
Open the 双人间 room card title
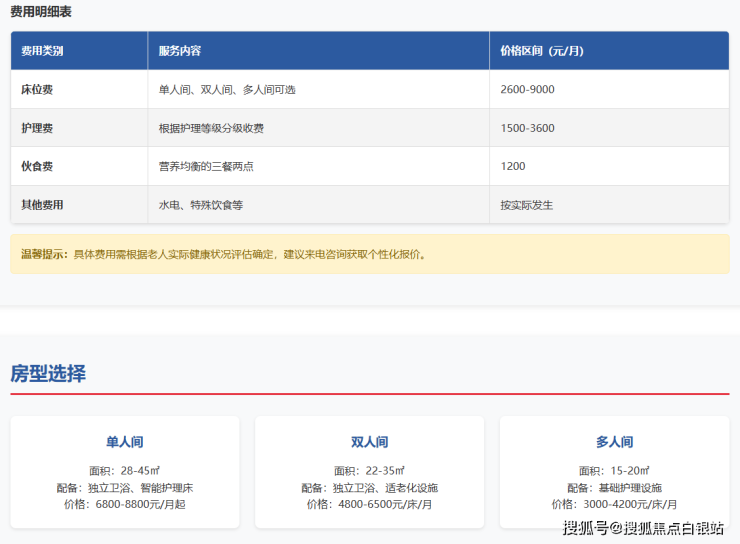pyautogui.click(x=369, y=442)
